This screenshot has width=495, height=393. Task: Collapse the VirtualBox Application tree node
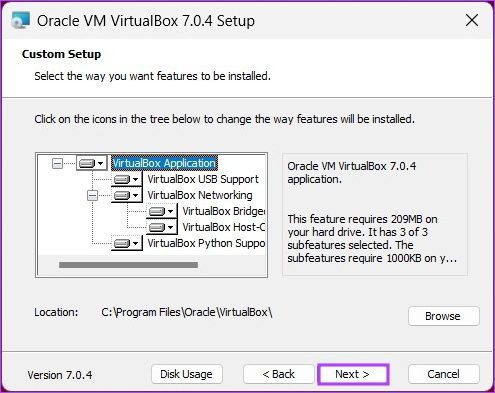coord(58,163)
